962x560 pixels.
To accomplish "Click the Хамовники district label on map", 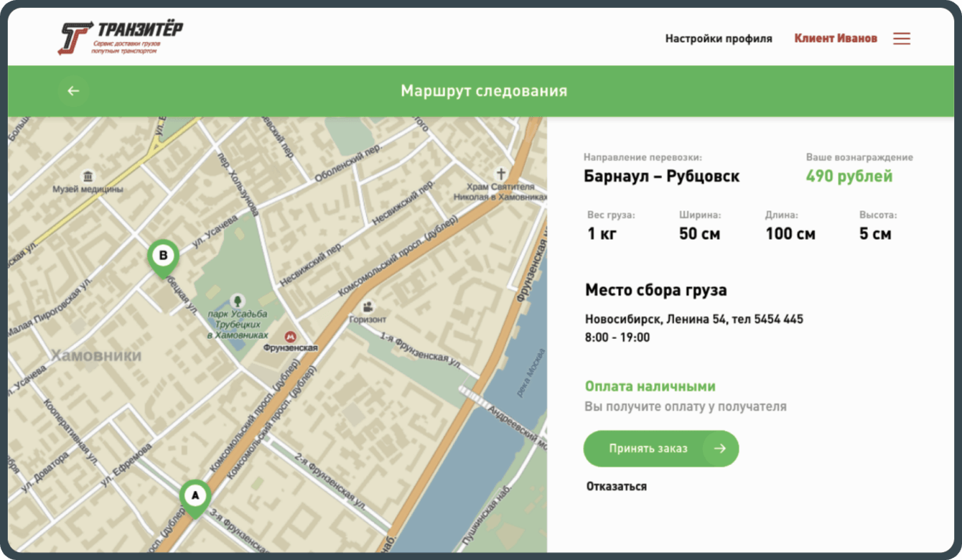I will [96, 355].
